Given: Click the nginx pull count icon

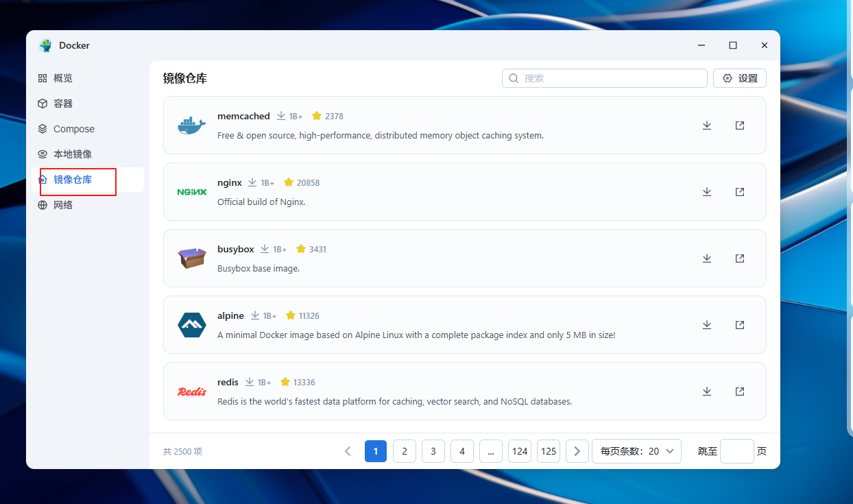Looking at the screenshot, I should [252, 182].
